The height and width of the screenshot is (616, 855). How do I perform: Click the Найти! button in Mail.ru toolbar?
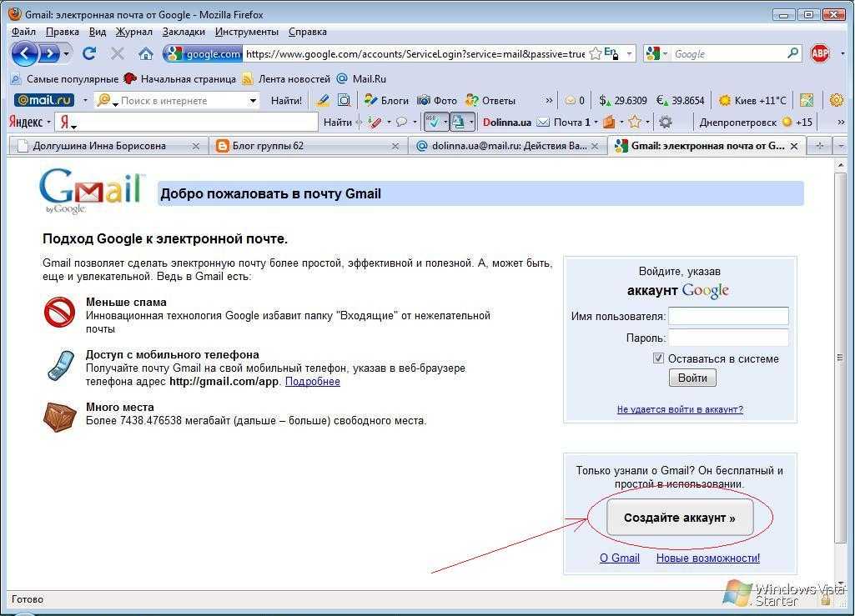[286, 100]
